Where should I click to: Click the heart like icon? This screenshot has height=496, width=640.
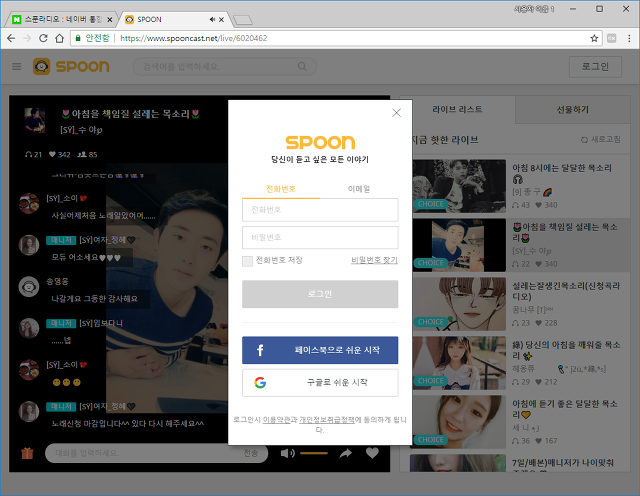point(372,453)
